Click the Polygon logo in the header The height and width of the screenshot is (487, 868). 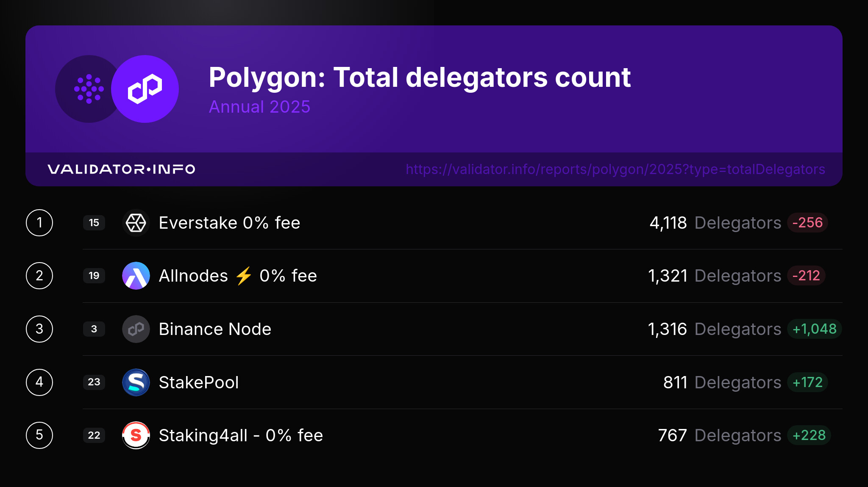click(x=145, y=89)
